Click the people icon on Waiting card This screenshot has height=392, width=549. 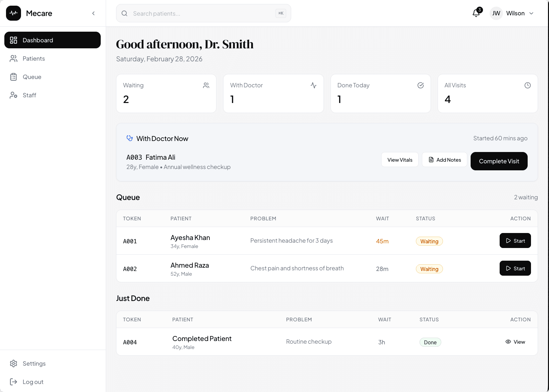click(x=206, y=85)
